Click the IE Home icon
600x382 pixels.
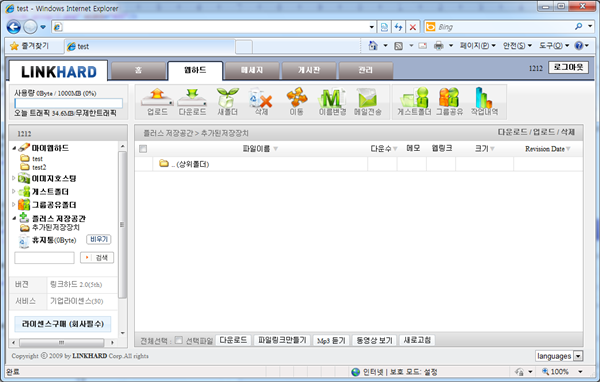pyautogui.click(x=373, y=46)
